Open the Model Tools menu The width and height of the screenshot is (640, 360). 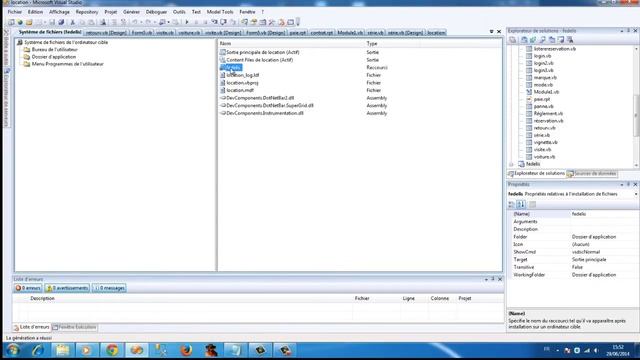pos(220,12)
